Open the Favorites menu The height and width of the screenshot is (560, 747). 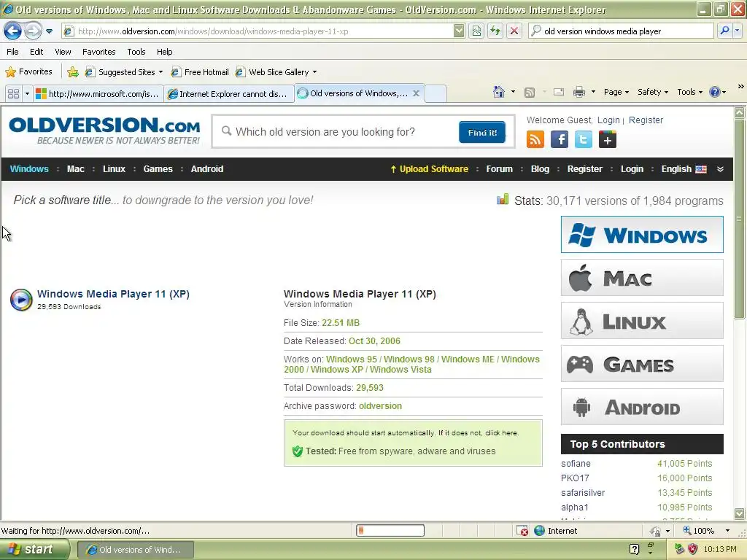tap(98, 52)
